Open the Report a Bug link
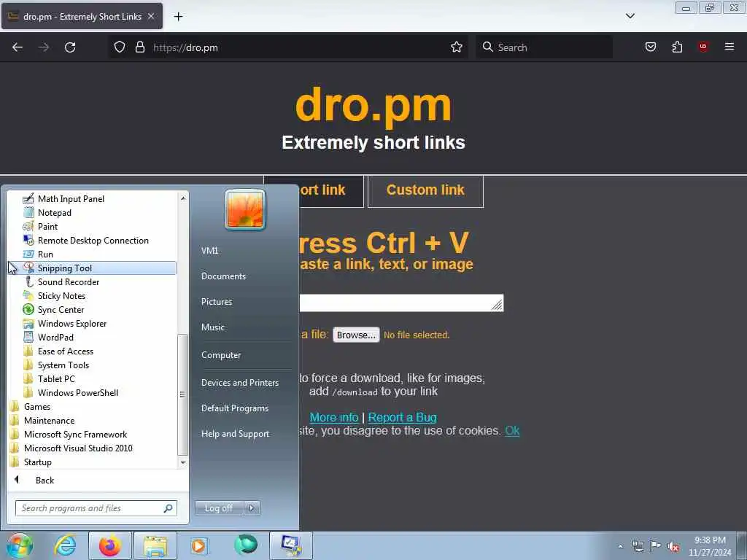Screen dimensions: 747x560 [x=402, y=417]
